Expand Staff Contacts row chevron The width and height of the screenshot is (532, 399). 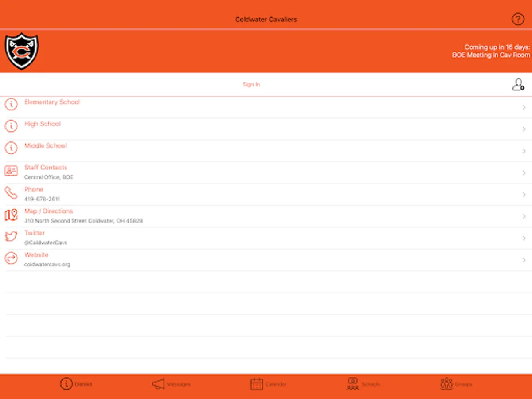click(524, 172)
